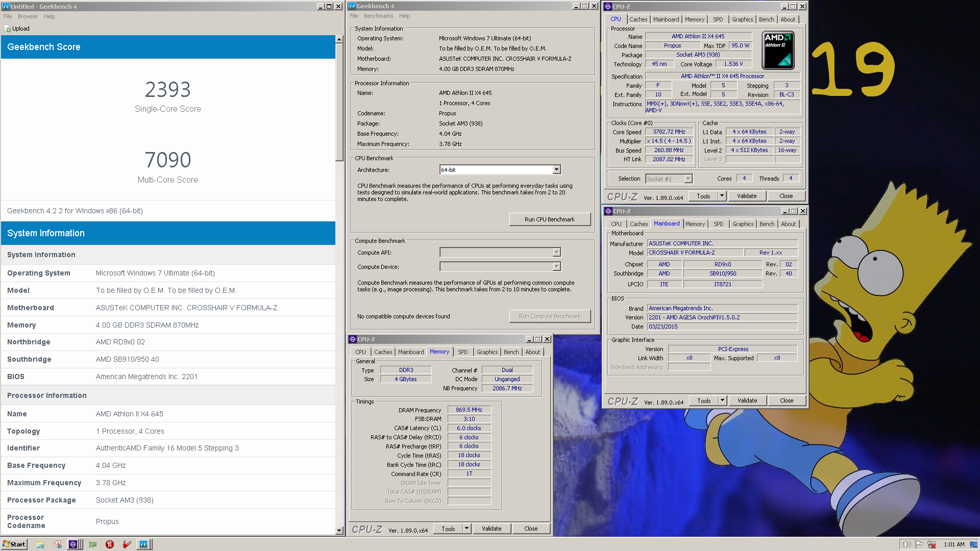This screenshot has width=980, height=551.
Task: Click the NB Frequency 2086.7 MHz value
Action: click(507, 388)
